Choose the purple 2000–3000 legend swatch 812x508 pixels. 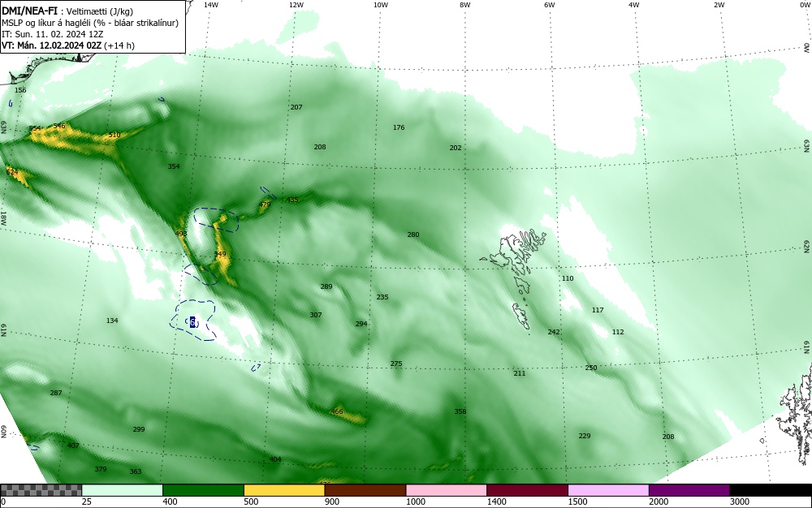pos(689,490)
